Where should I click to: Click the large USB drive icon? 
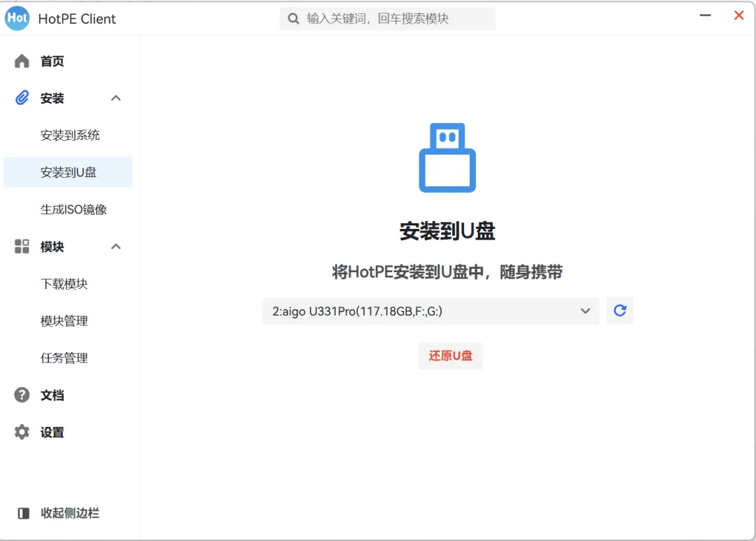[x=447, y=157]
